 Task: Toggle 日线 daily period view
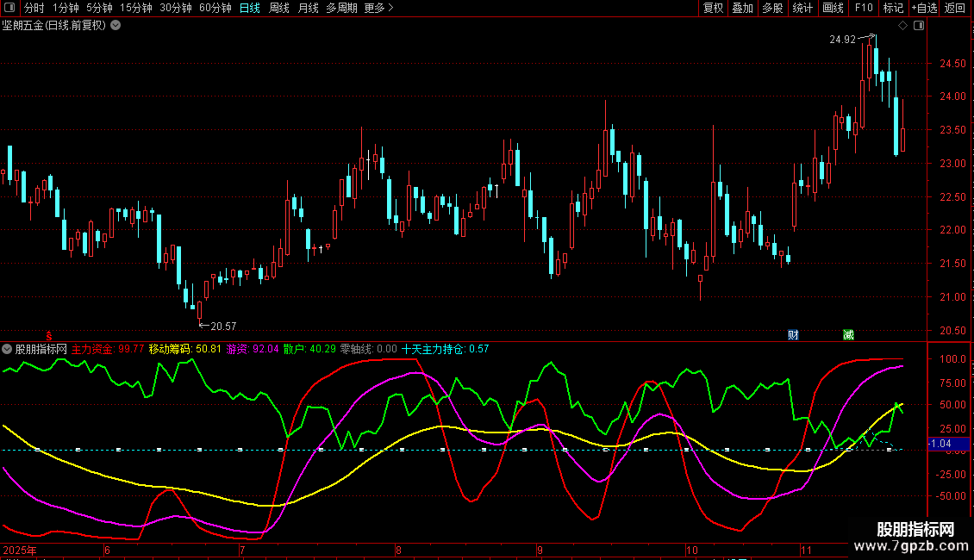[x=250, y=8]
